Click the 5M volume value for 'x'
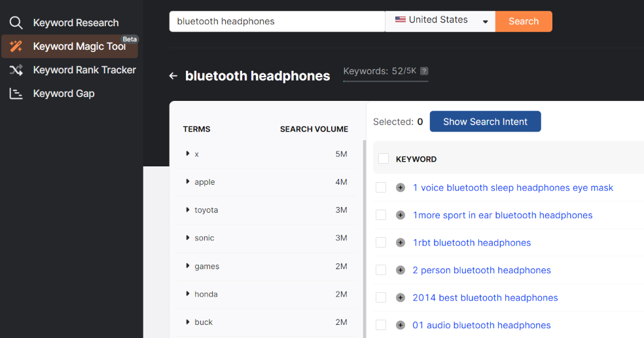The width and height of the screenshot is (644, 338). [341, 154]
